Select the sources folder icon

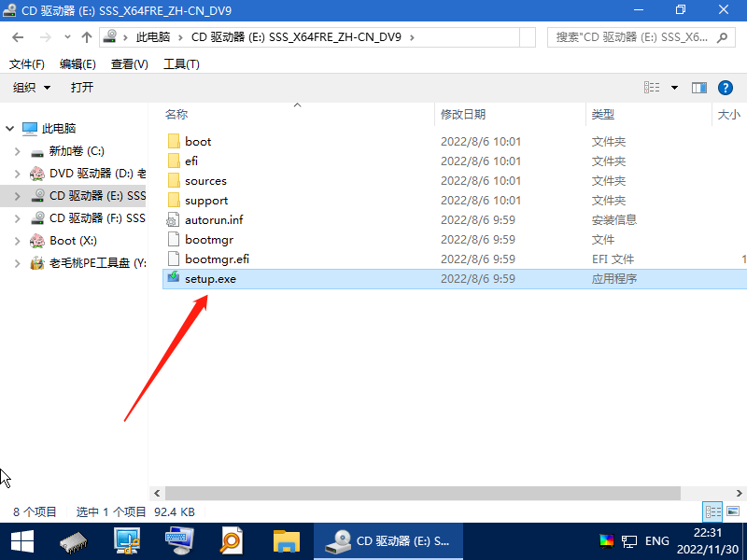(x=174, y=181)
